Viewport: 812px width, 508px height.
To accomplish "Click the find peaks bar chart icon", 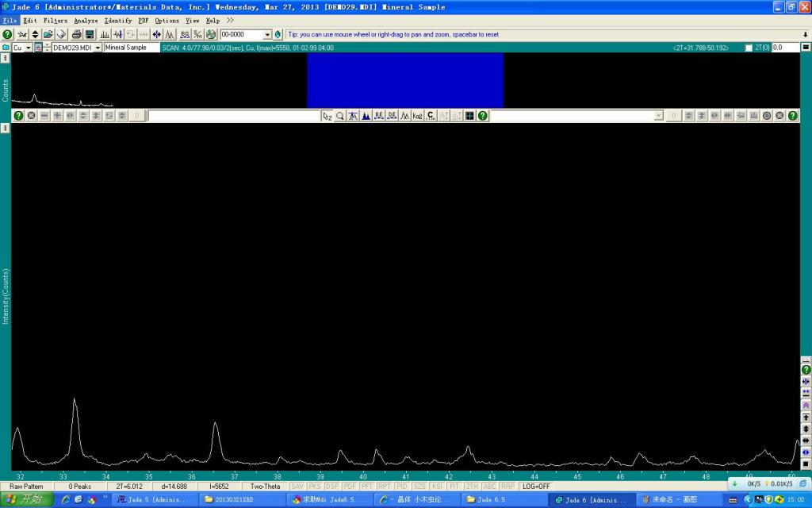I will (x=105, y=34).
